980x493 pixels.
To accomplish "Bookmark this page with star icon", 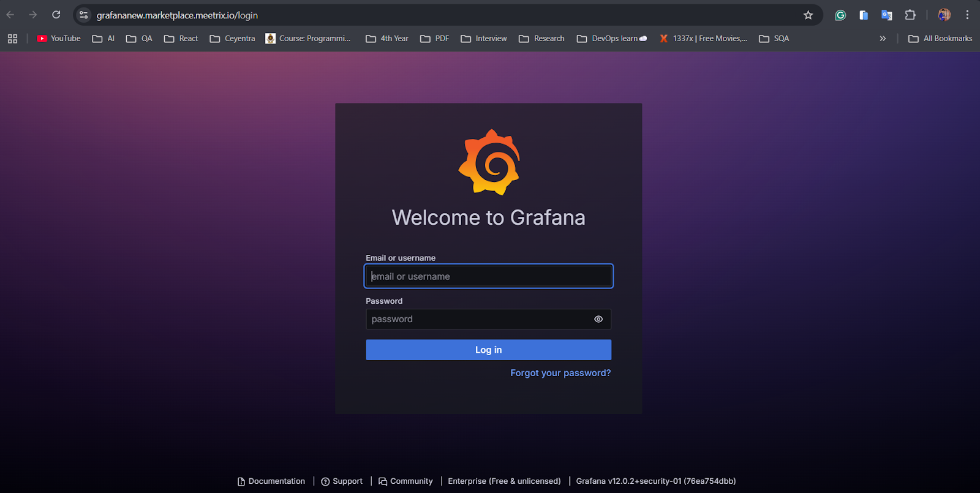I will tap(809, 15).
